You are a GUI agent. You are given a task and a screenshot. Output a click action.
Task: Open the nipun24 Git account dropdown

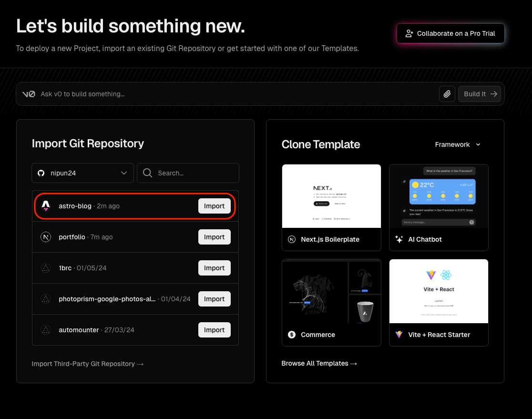82,173
